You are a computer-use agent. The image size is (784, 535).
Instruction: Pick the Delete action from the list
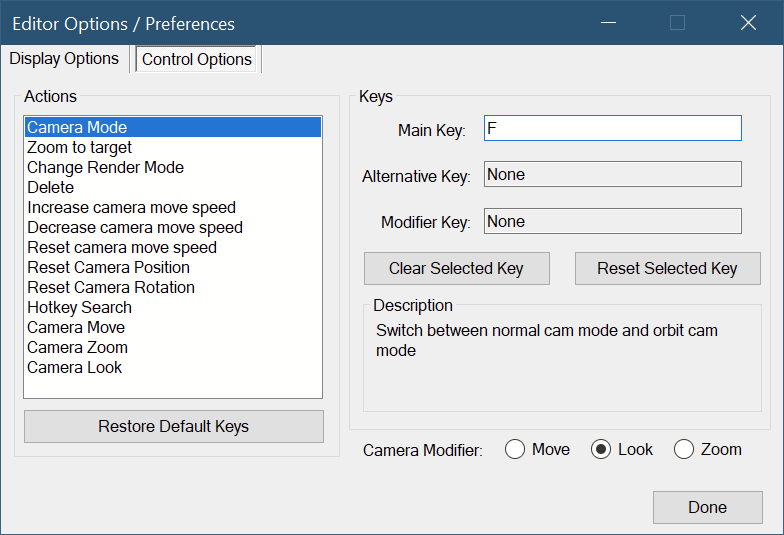51,188
